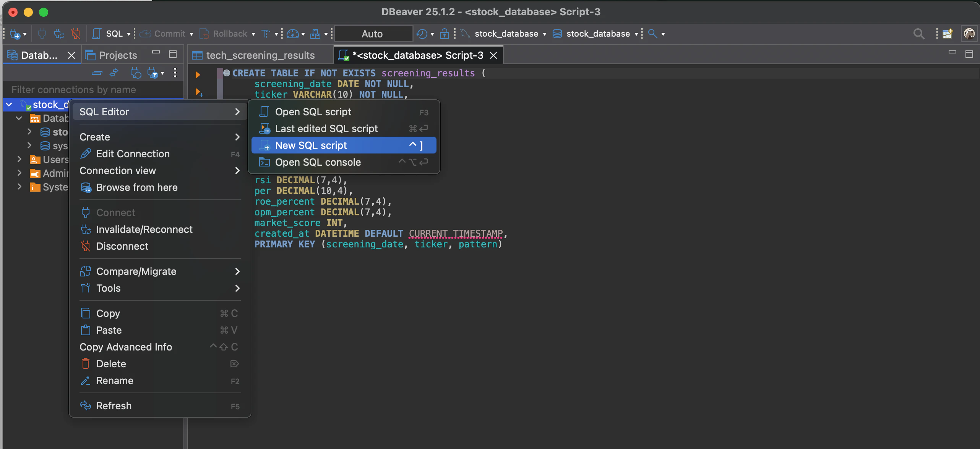
Task: Open the tech_screening_results editor tab
Action: [x=253, y=55]
